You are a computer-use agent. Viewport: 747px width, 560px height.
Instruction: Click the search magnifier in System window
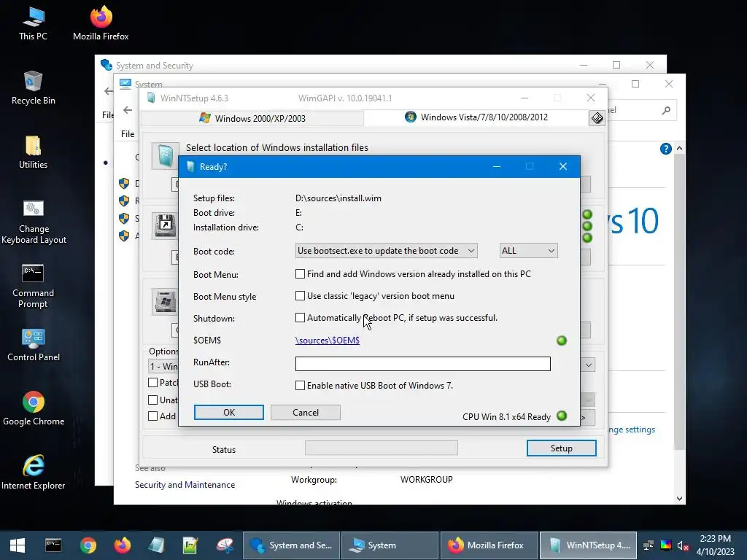pos(666,111)
